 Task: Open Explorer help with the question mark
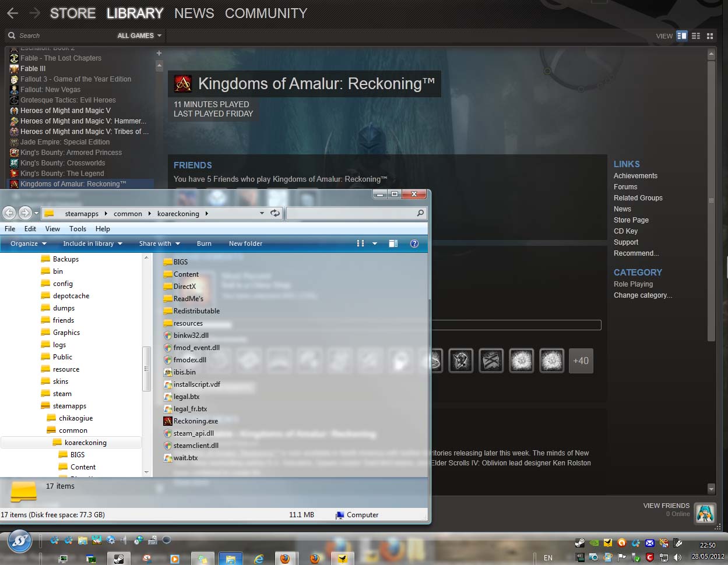coord(414,243)
